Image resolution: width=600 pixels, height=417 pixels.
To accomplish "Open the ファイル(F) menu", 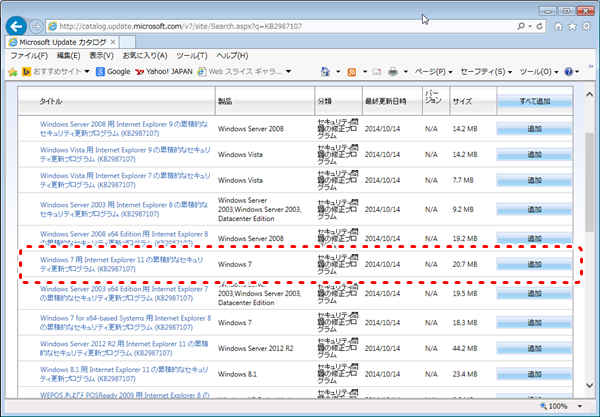I will point(29,56).
